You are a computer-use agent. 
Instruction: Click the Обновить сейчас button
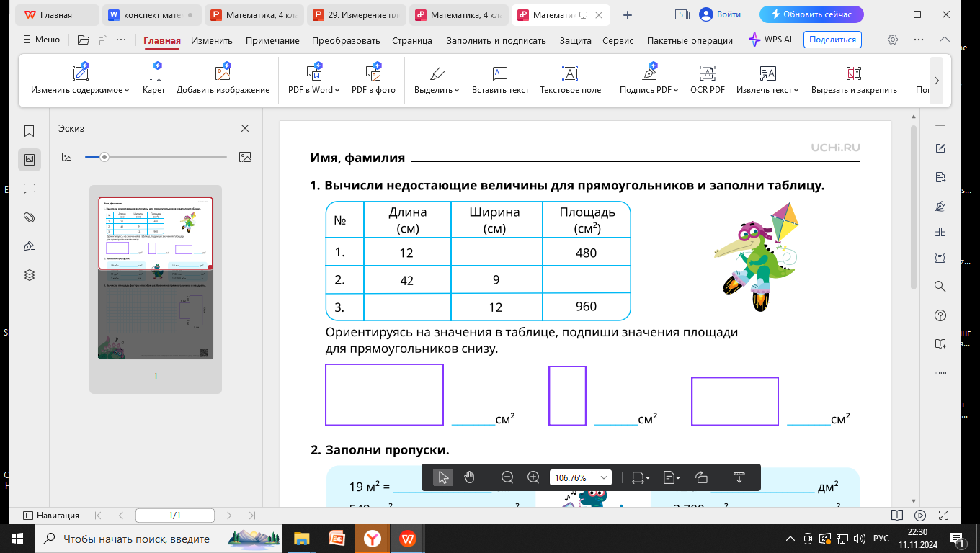click(x=811, y=14)
